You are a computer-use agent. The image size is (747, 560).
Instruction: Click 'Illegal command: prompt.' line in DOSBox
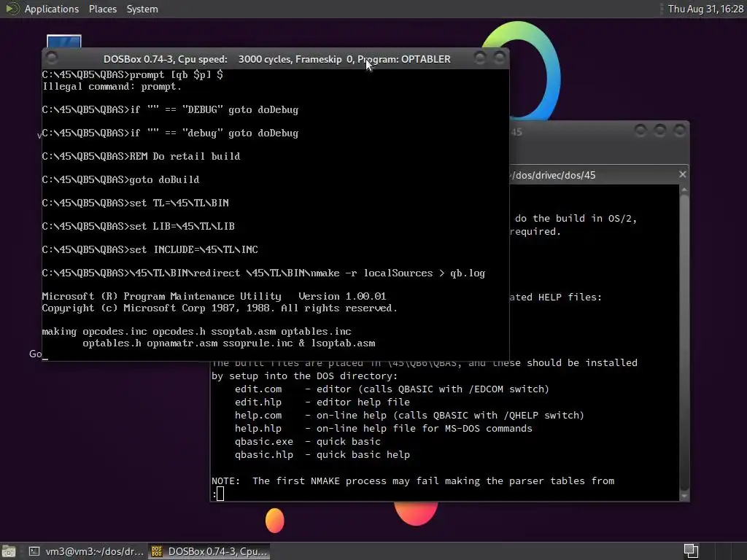coord(112,87)
